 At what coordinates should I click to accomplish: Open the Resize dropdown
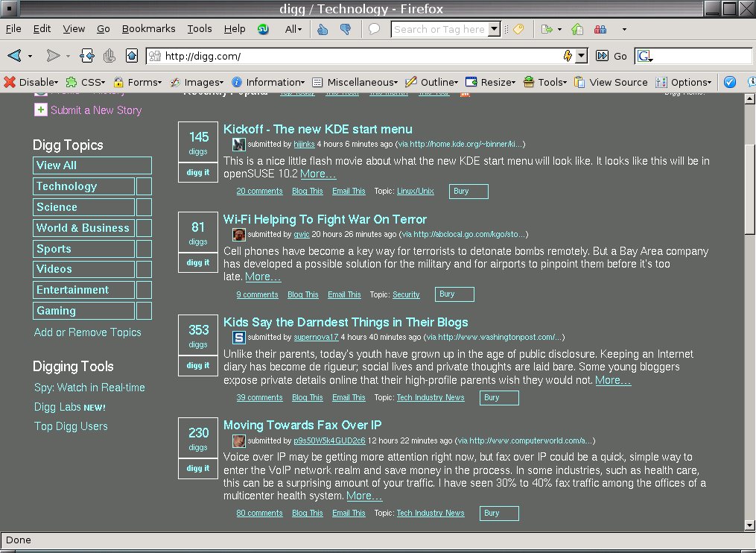pos(490,83)
